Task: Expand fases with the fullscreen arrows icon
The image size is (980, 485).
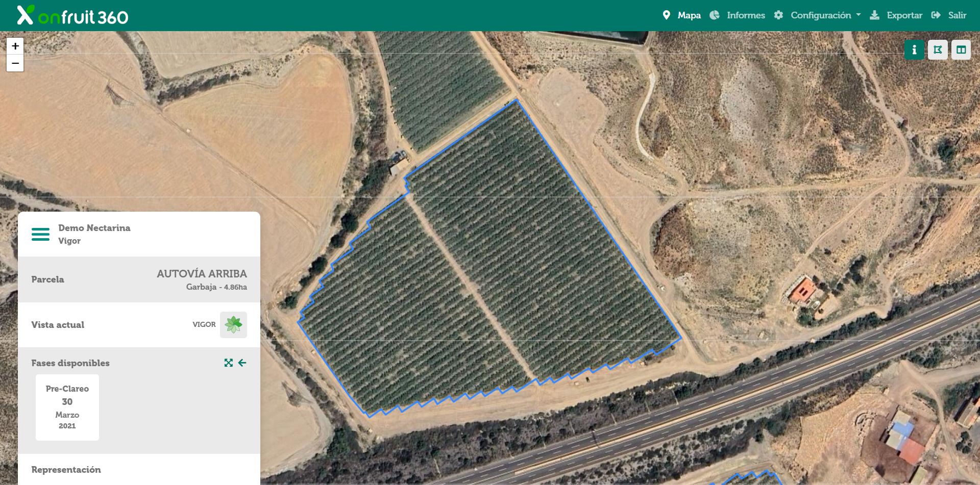Action: coord(228,363)
